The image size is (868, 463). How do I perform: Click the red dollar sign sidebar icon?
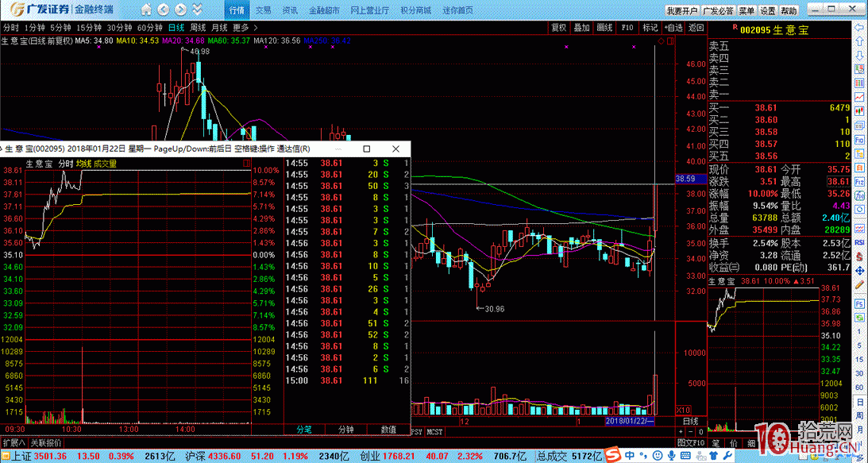pos(858,257)
